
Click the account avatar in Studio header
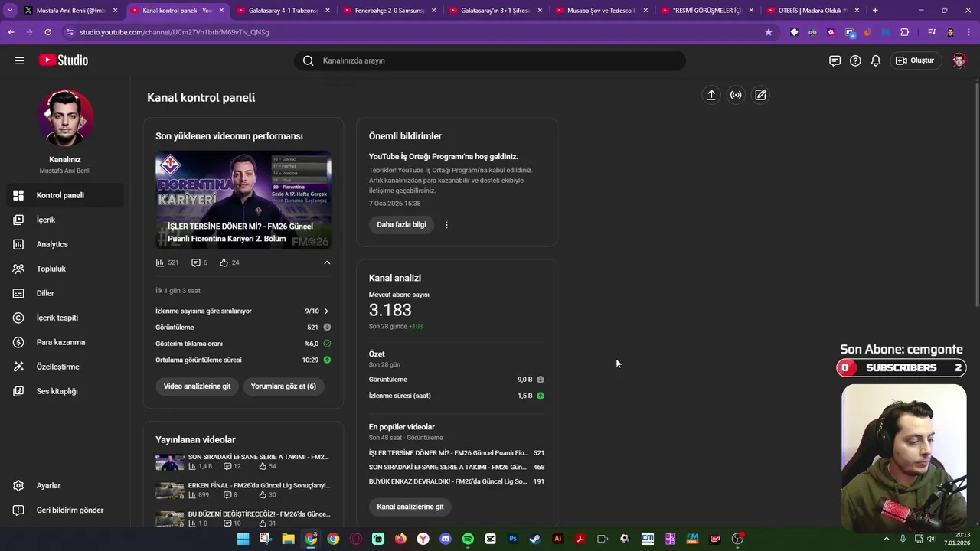[959, 60]
